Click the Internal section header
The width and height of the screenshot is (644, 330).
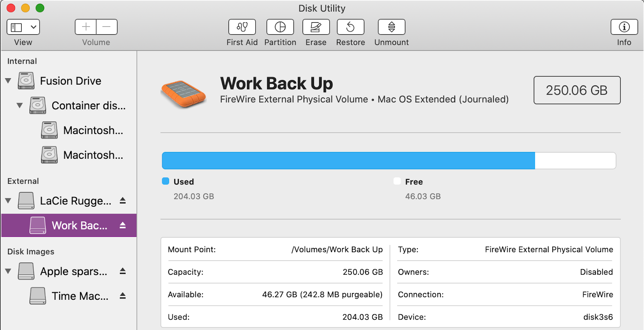[22, 61]
